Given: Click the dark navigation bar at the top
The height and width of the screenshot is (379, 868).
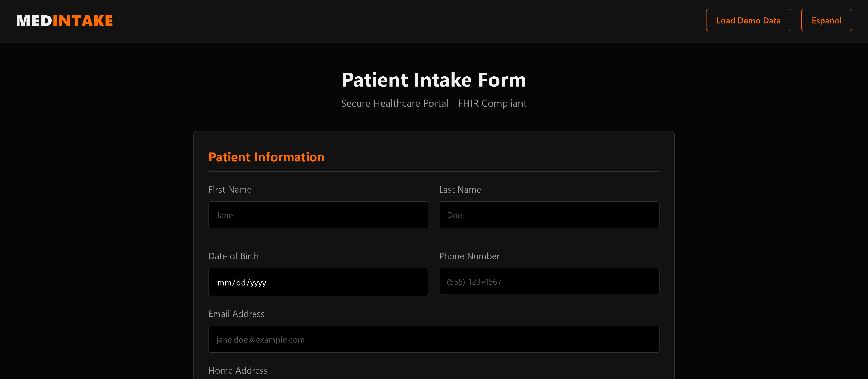Looking at the screenshot, I should click(x=337, y=20).
